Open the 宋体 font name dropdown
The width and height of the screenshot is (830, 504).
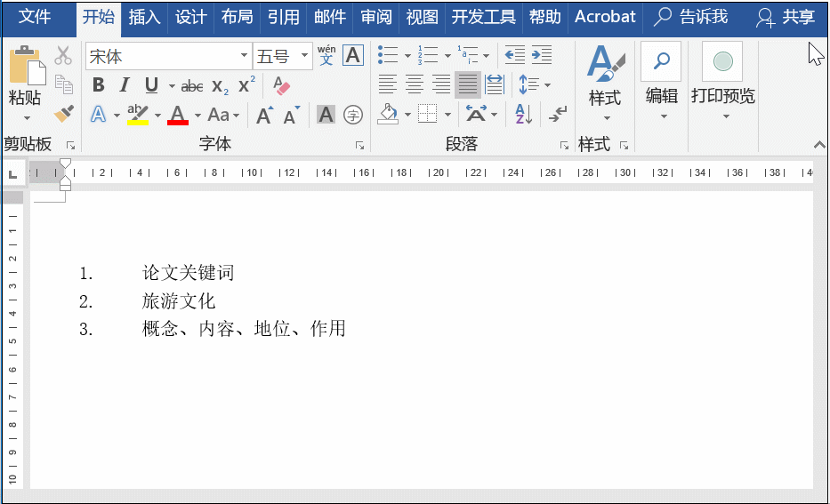pyautogui.click(x=244, y=55)
